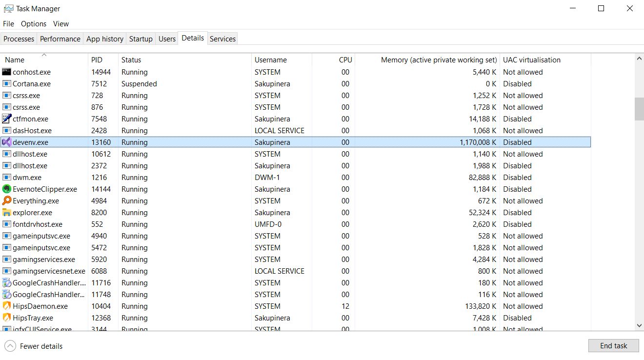Click the HipsDaemon.exe flame icon

point(6,306)
